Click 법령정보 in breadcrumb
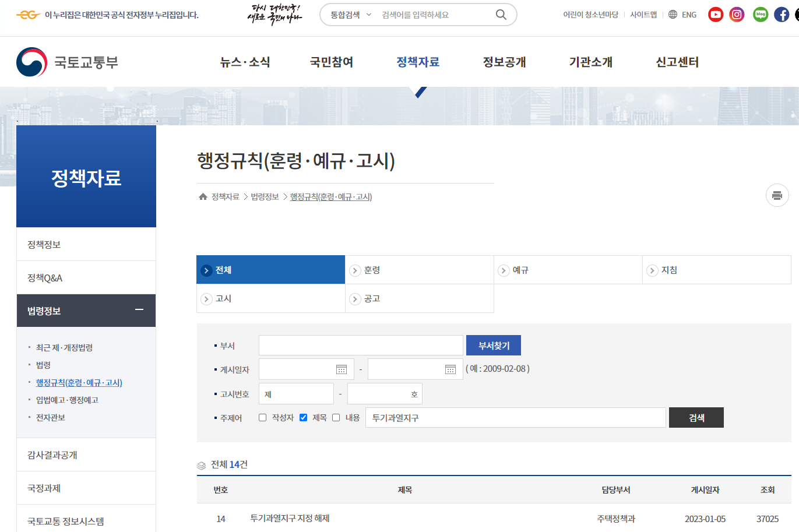The height and width of the screenshot is (532, 799). tap(265, 197)
